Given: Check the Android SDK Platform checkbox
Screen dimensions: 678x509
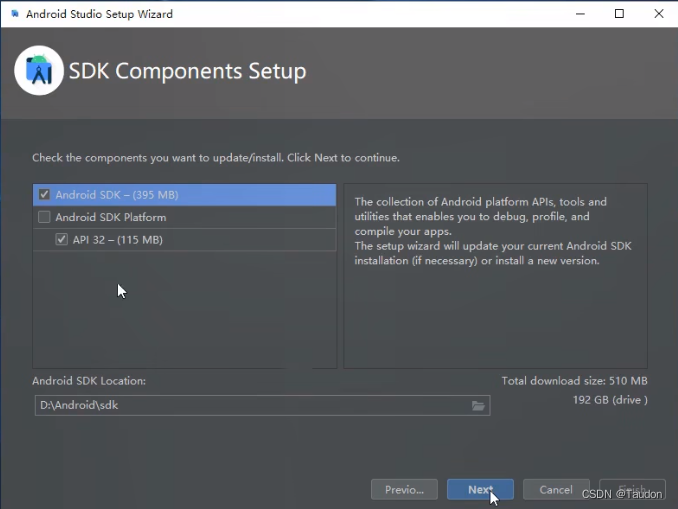Looking at the screenshot, I should [x=44, y=217].
